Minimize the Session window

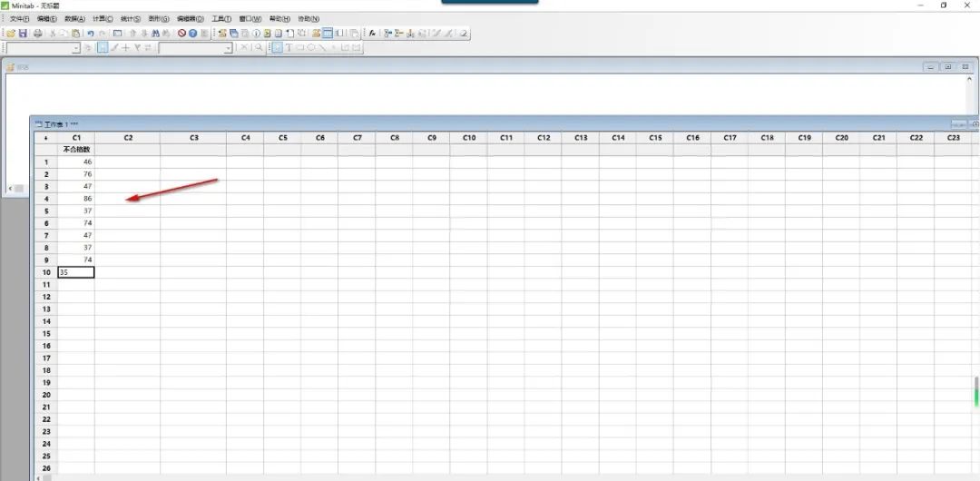(931, 66)
